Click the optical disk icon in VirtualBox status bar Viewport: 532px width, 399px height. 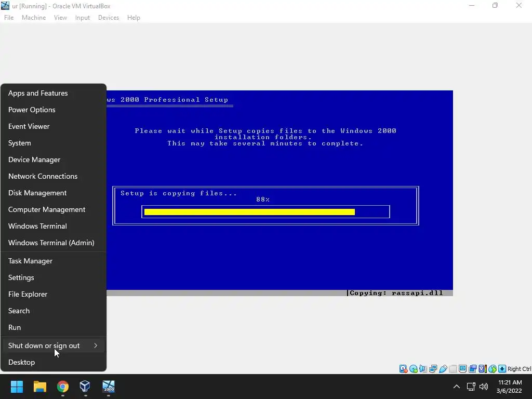[413, 369]
